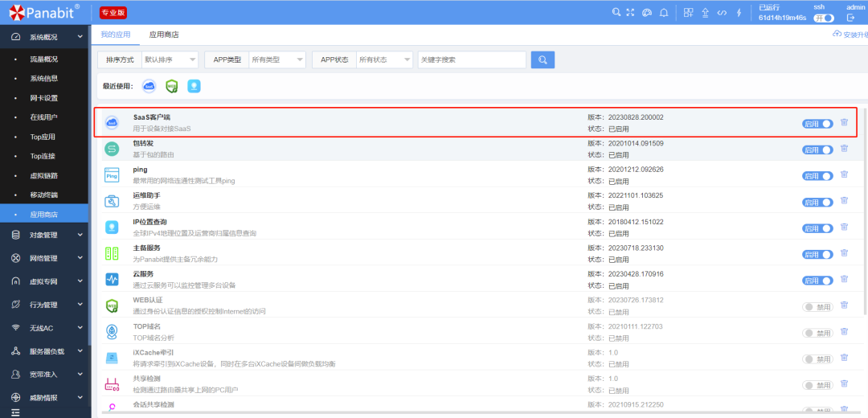Disable the SaaS客户端 toggle

(x=817, y=124)
